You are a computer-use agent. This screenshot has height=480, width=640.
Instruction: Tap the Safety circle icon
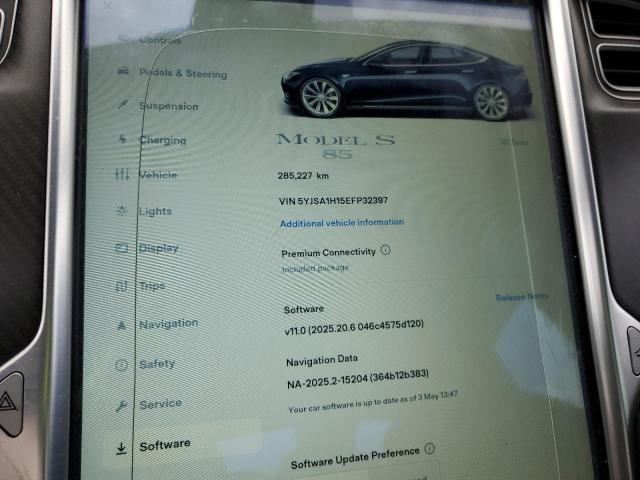tap(121, 365)
